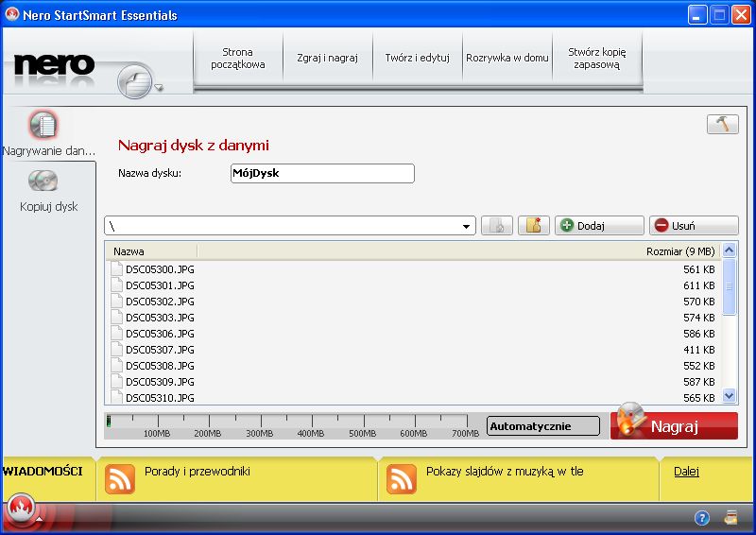The width and height of the screenshot is (756, 535).
Task: Open the Stwórz kopię zapasową tab
Action: (x=597, y=58)
